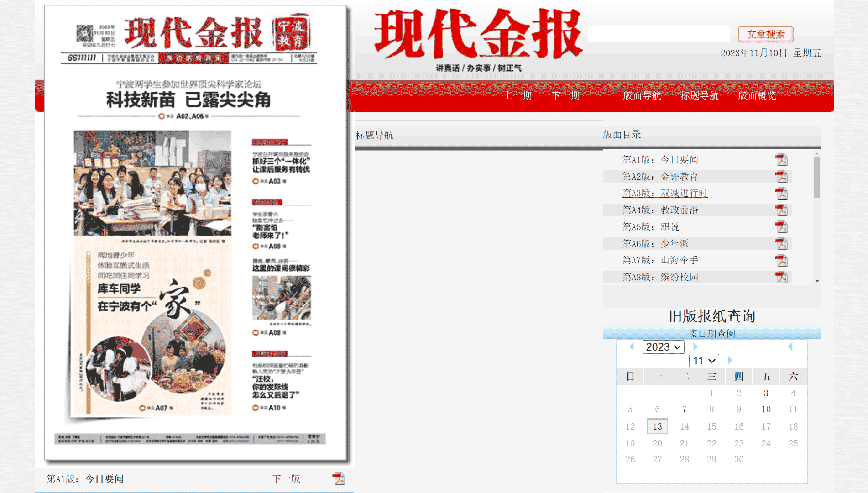Click 下一版 link below the newspaper page
The image size is (868, 493).
(x=287, y=479)
